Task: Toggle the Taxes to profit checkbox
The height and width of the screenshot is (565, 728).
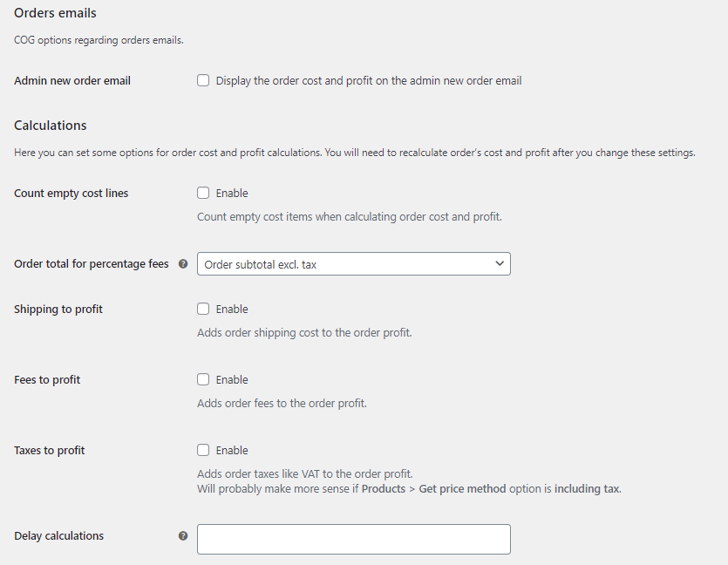Action: (203, 450)
